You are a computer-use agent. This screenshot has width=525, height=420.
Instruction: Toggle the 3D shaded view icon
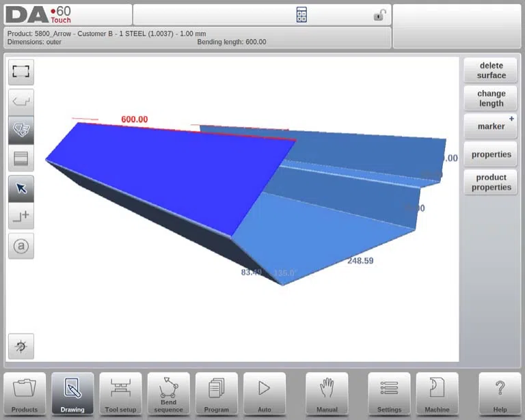21,130
